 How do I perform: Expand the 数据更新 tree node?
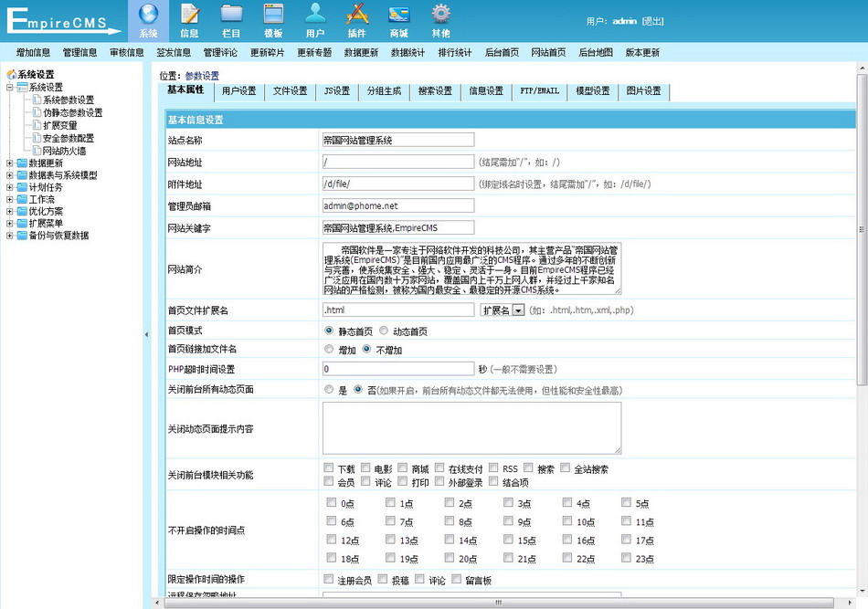9,163
